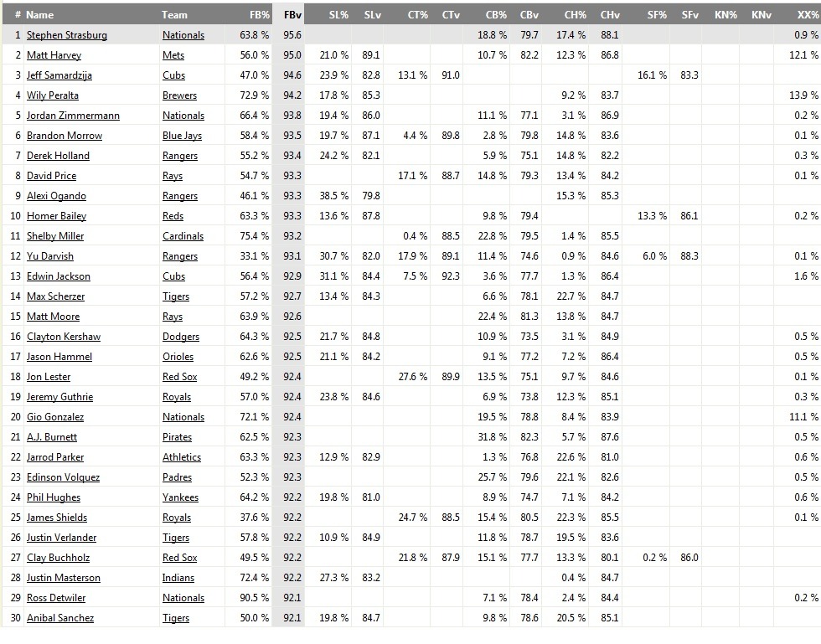Screen dimensions: 821x644
Task: Open the Mets team link
Action: [x=173, y=55]
